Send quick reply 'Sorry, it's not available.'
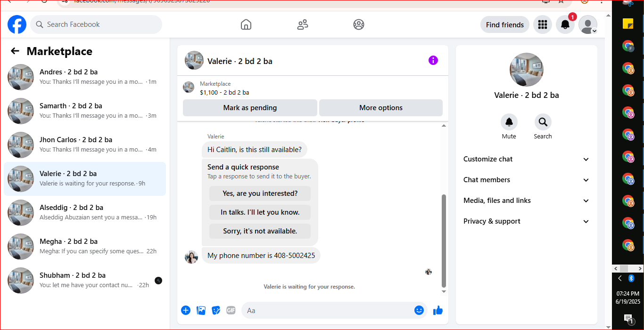The width and height of the screenshot is (644, 330). (x=260, y=231)
